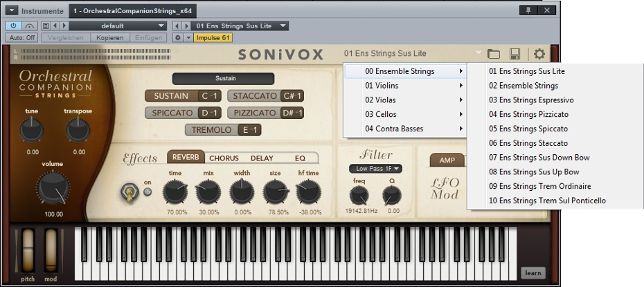This screenshot has width=644, height=287.
Task: Click the Einfügen button
Action: [148, 38]
